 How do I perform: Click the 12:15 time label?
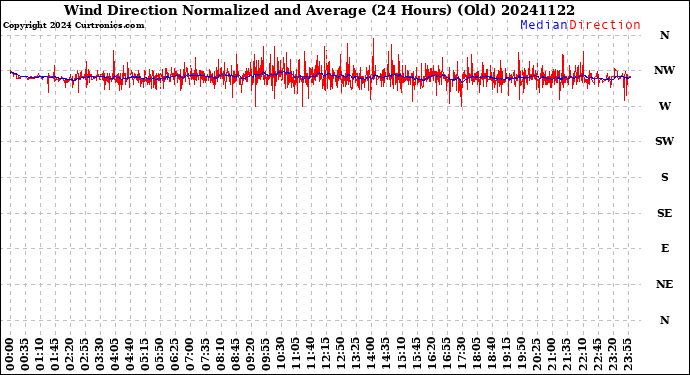coord(326,355)
